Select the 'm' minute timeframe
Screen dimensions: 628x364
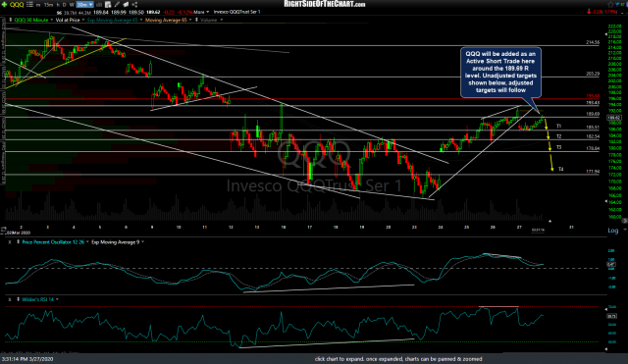coord(38,5)
